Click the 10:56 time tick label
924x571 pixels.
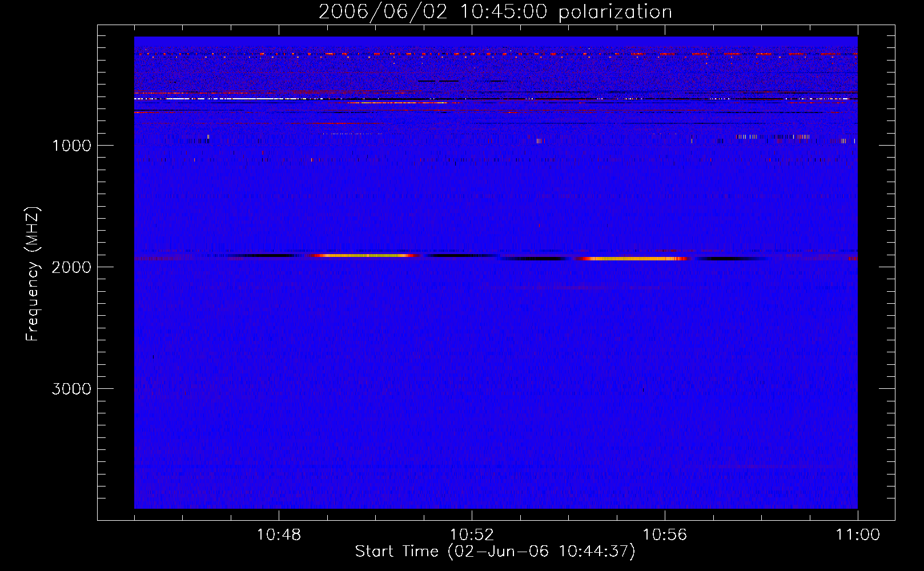click(x=665, y=535)
